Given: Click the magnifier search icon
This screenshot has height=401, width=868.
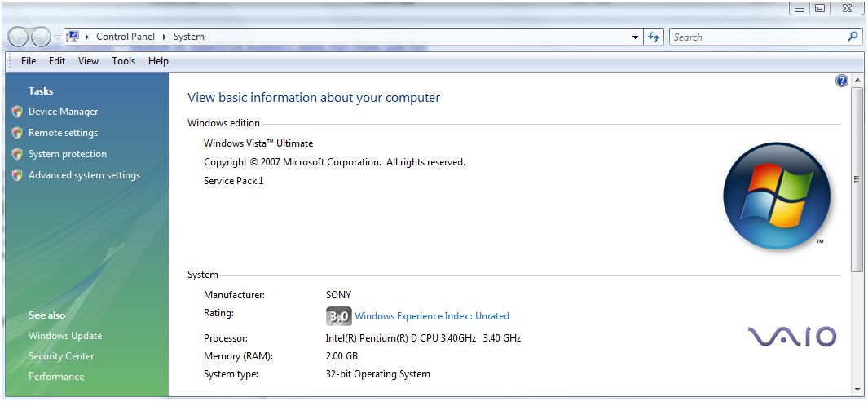Looking at the screenshot, I should [853, 37].
